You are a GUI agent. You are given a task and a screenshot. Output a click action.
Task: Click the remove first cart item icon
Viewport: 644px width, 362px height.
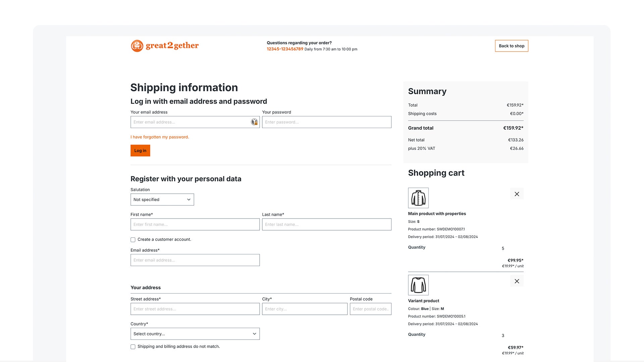[x=517, y=194]
